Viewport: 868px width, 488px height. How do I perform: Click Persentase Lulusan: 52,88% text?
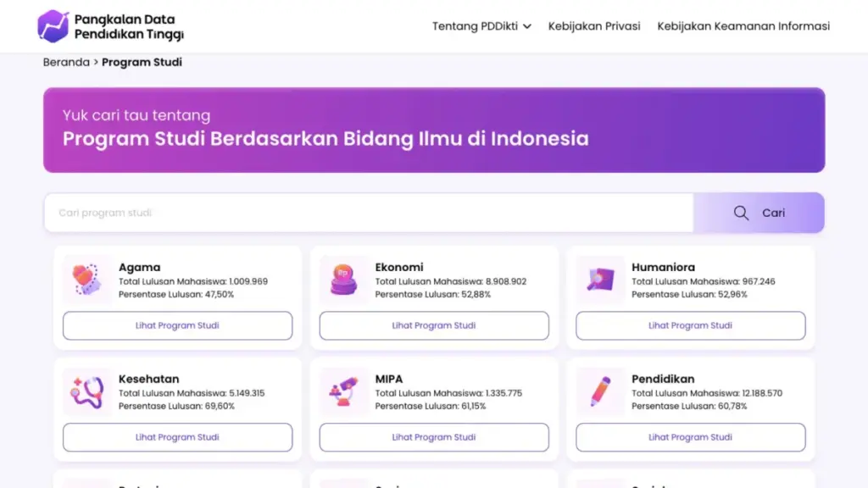(x=433, y=294)
